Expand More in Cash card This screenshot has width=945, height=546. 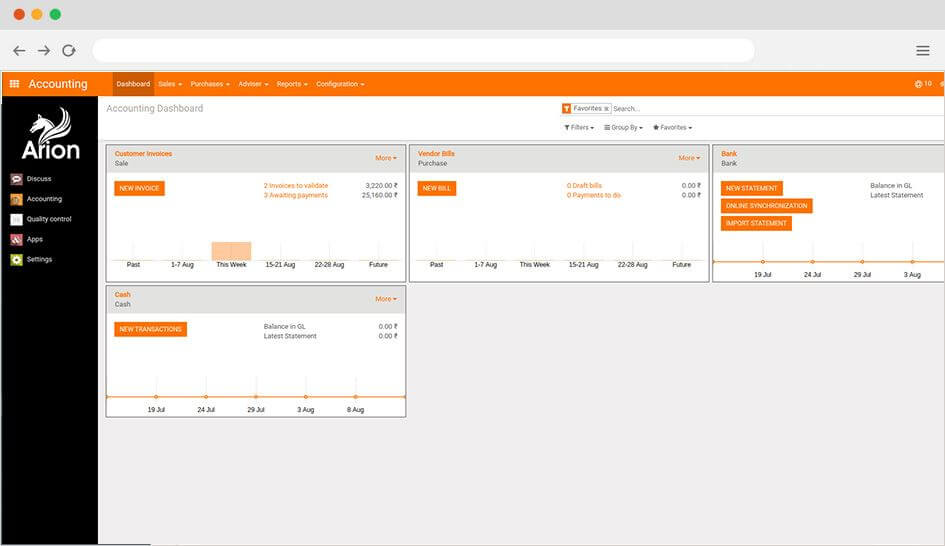pyautogui.click(x=386, y=299)
